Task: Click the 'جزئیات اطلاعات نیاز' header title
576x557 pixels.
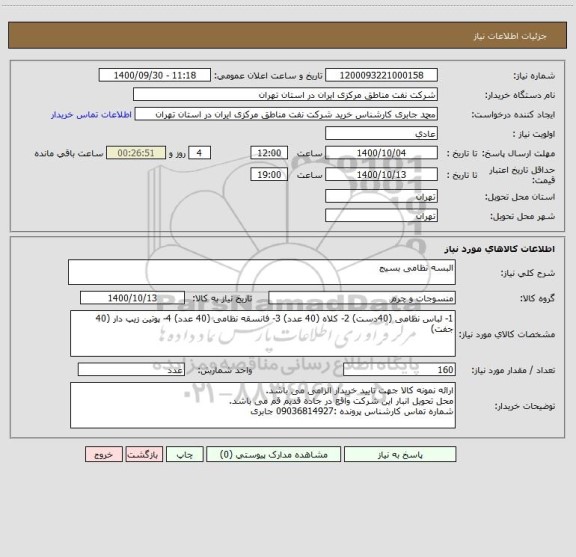Action: [x=510, y=36]
